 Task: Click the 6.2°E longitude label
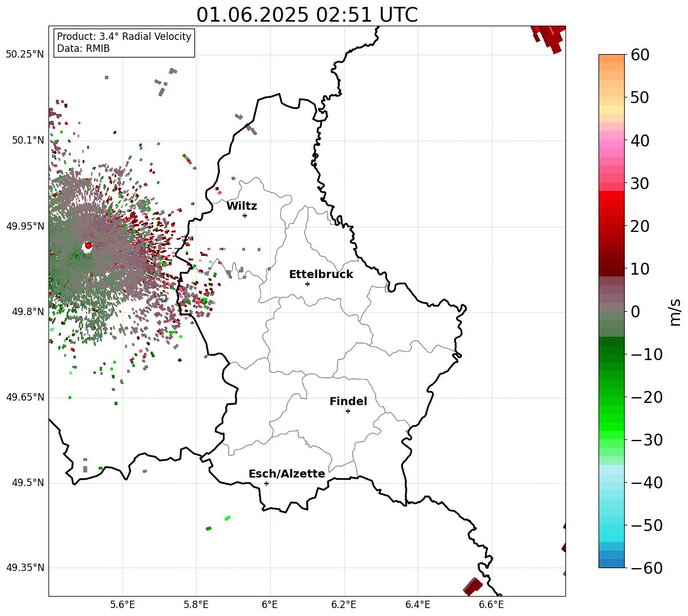pos(344,604)
